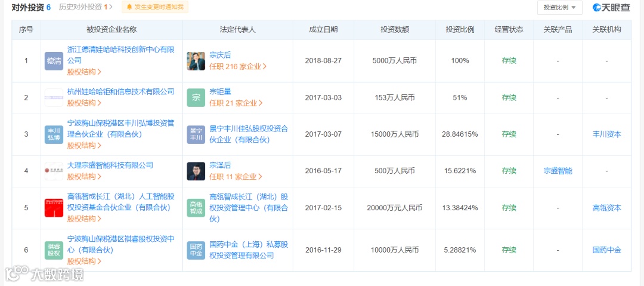Expand 股权结构 under 高瓴智成长江
This screenshot has height=286, width=644.
84,219
